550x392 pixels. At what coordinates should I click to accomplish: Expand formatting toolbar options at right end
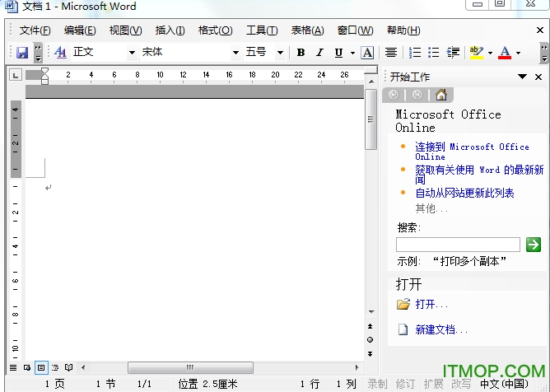(544, 53)
